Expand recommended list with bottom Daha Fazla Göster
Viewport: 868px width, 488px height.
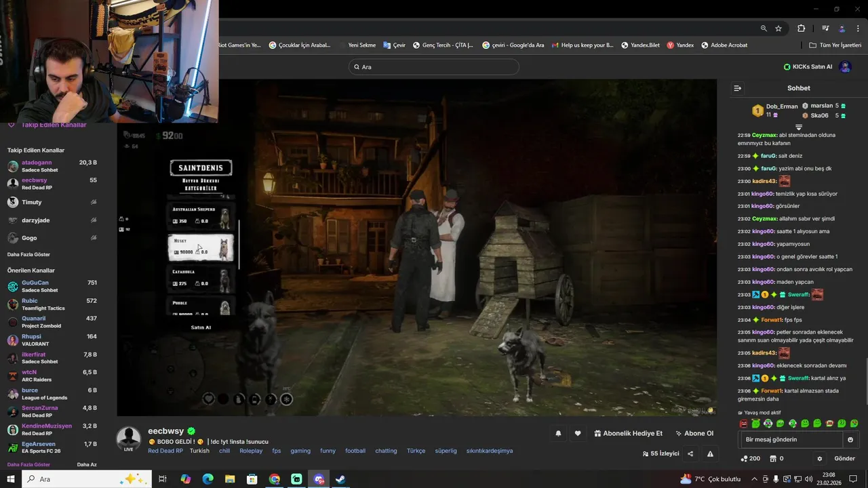[x=28, y=465]
